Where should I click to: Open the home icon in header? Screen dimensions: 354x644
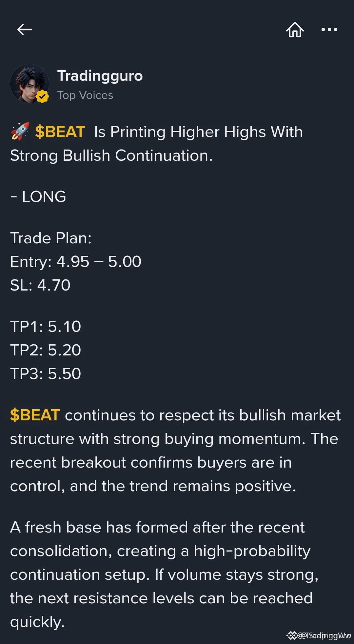click(295, 30)
